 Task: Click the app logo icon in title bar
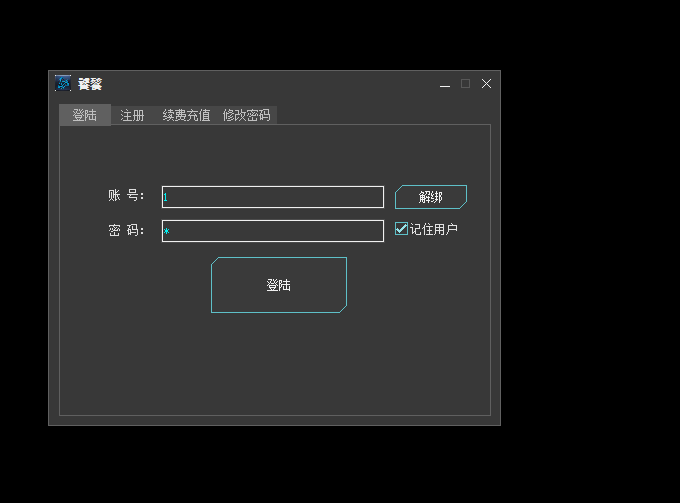click(x=63, y=83)
